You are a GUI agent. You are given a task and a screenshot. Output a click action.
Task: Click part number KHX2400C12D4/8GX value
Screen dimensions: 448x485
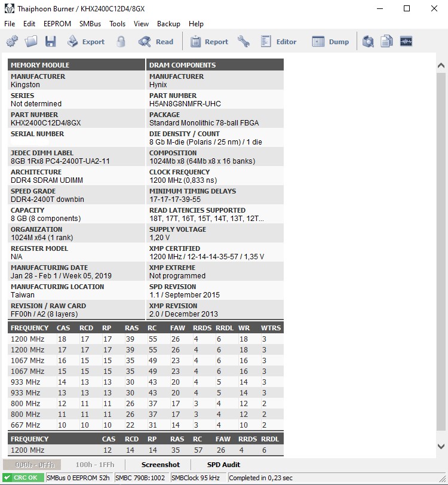click(46, 123)
